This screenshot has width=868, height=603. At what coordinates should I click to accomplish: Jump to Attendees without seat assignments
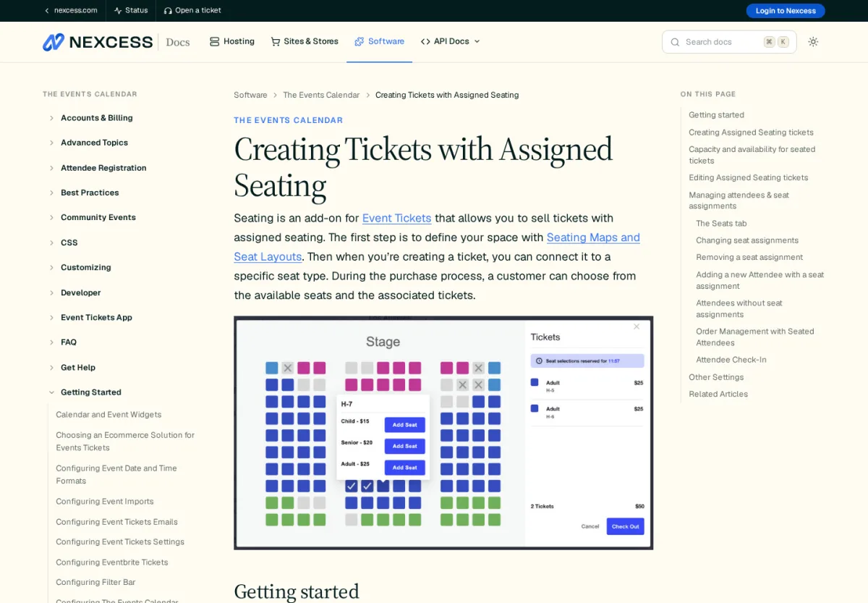click(739, 308)
